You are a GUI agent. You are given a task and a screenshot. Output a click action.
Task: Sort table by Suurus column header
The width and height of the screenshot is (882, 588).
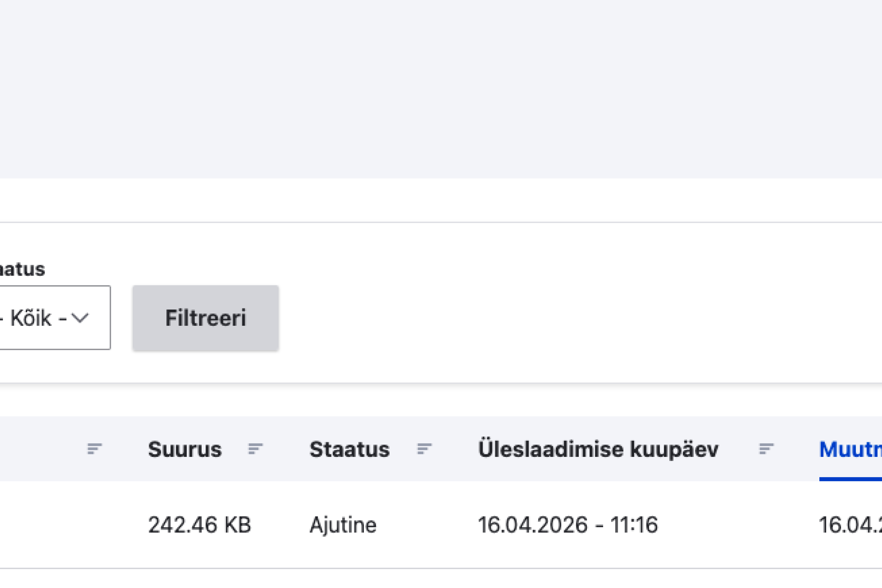tap(184, 449)
